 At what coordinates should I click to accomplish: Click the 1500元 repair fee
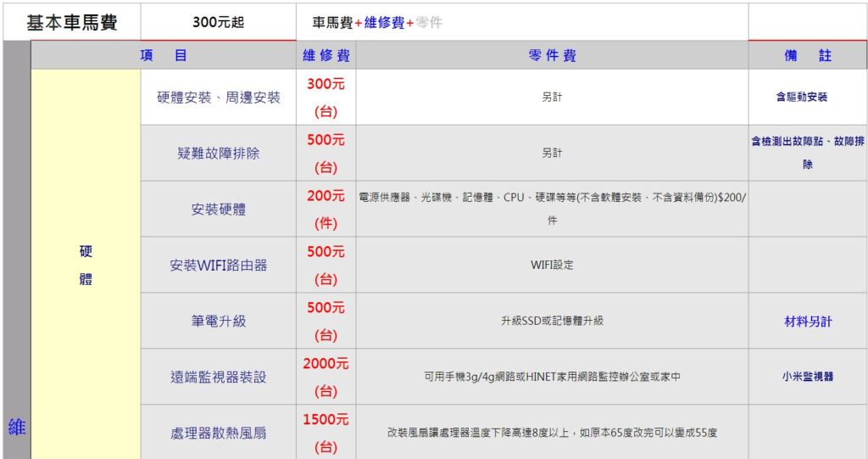326,420
